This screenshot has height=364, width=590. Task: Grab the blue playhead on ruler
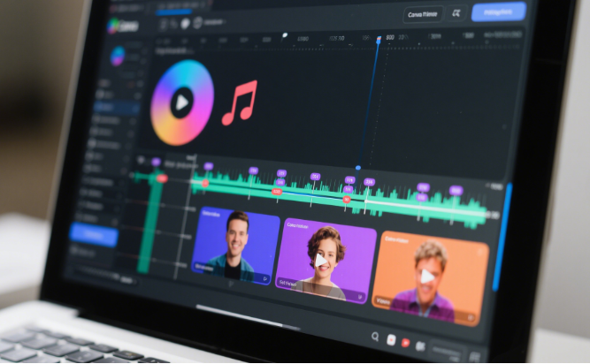(x=379, y=40)
